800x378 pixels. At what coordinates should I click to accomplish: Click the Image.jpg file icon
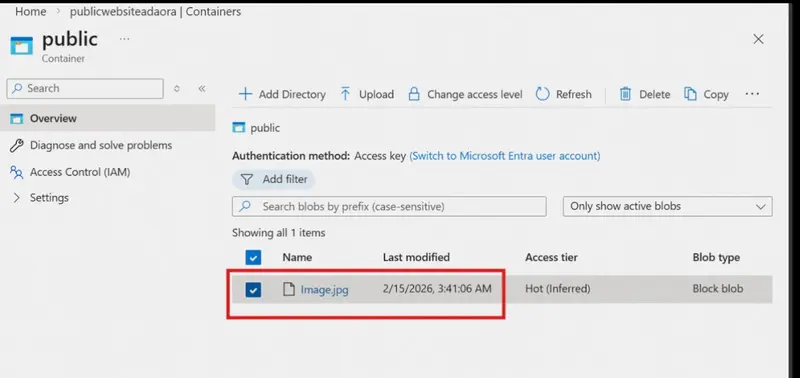289,289
